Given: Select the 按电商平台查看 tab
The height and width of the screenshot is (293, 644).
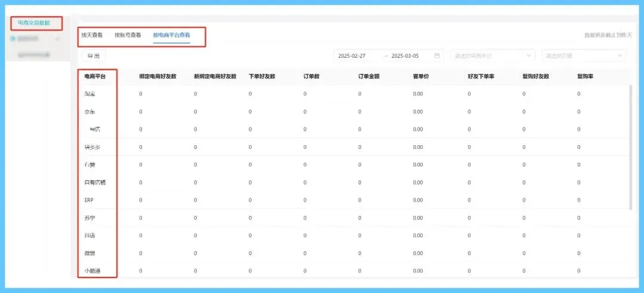Looking at the screenshot, I should pyautogui.click(x=172, y=35).
